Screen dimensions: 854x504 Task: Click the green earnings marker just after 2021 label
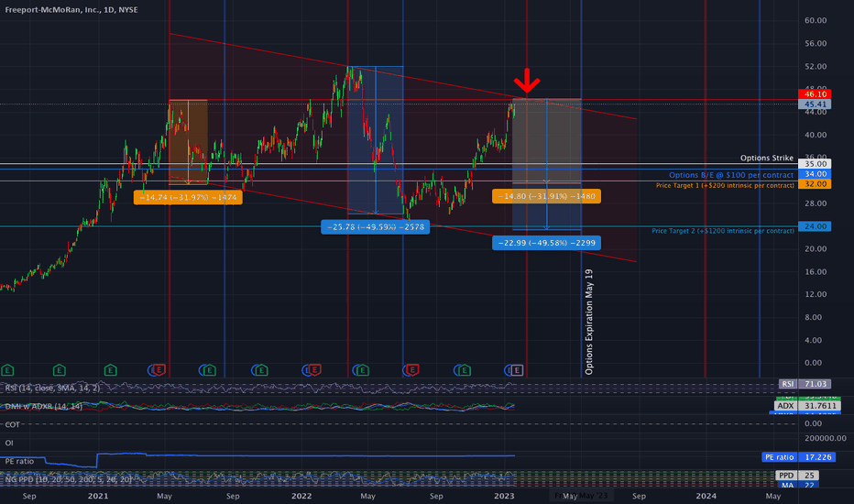point(111,370)
